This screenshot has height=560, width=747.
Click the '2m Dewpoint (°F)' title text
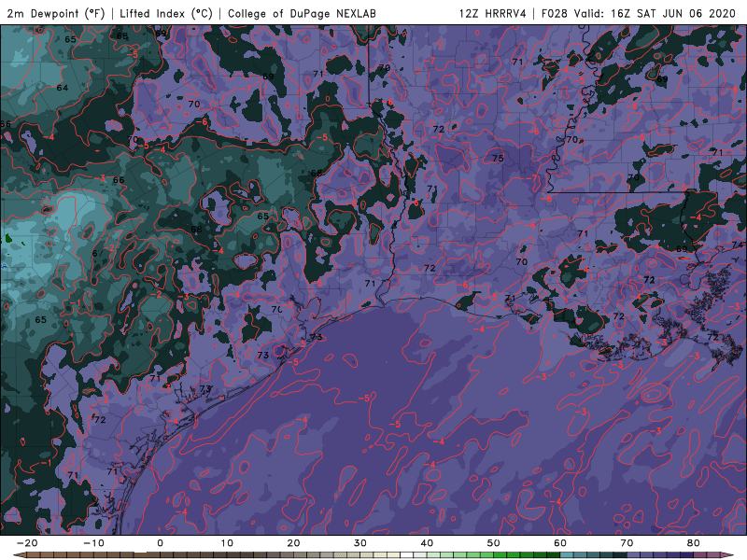pos(56,13)
